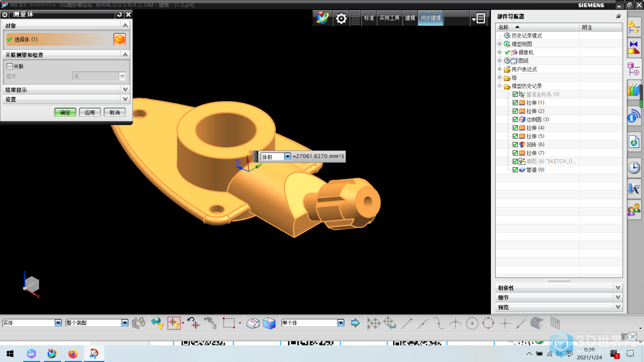Click the clock showing 0:39 in taskbar

[x=589, y=350]
